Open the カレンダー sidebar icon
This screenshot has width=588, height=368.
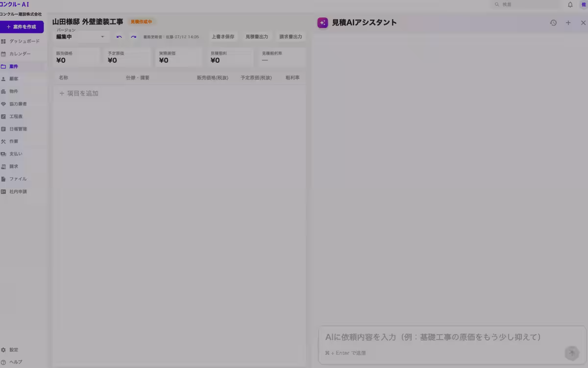click(3, 54)
